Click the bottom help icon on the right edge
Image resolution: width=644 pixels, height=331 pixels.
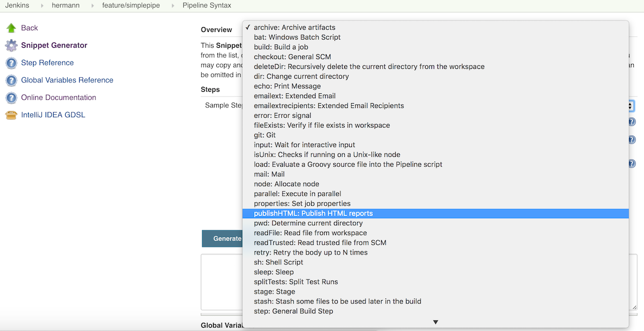coord(631,163)
